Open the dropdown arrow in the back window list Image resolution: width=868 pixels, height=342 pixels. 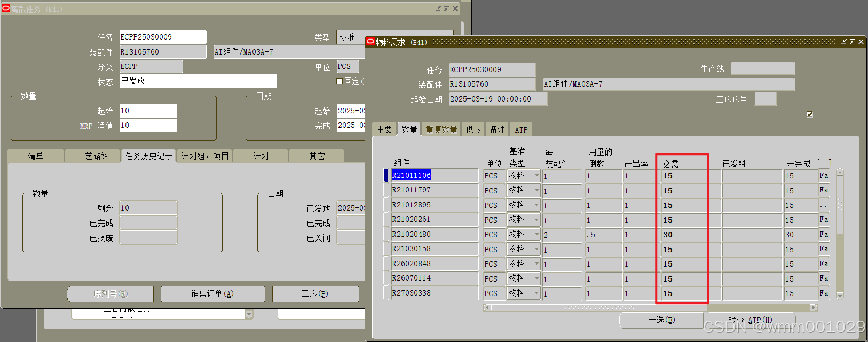pyautogui.click(x=249, y=314)
